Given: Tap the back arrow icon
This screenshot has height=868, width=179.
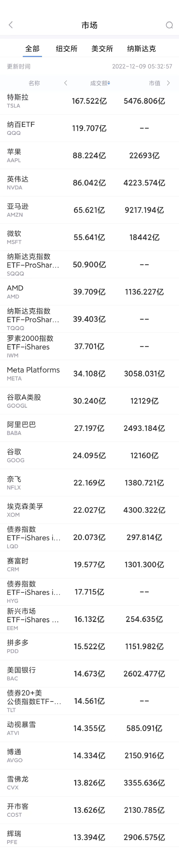Looking at the screenshot, I should tap(11, 25).
